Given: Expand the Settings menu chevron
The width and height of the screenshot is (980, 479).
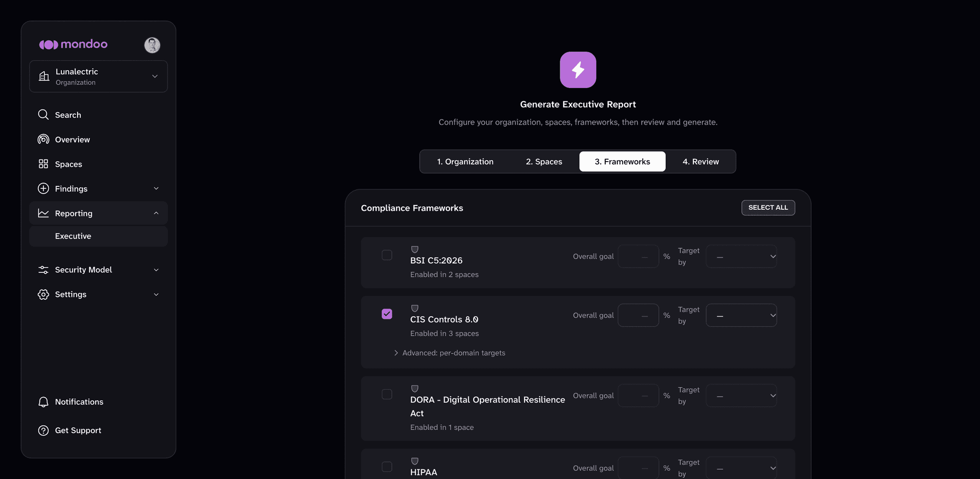Looking at the screenshot, I should coord(156,294).
